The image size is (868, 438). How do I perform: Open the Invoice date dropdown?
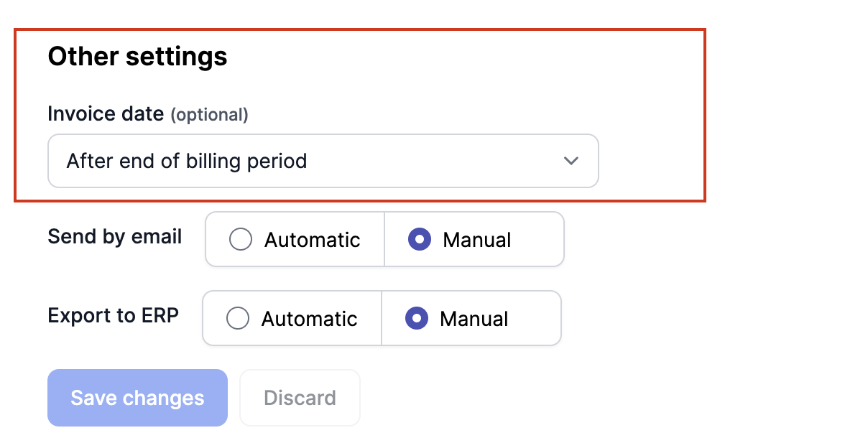point(323,161)
